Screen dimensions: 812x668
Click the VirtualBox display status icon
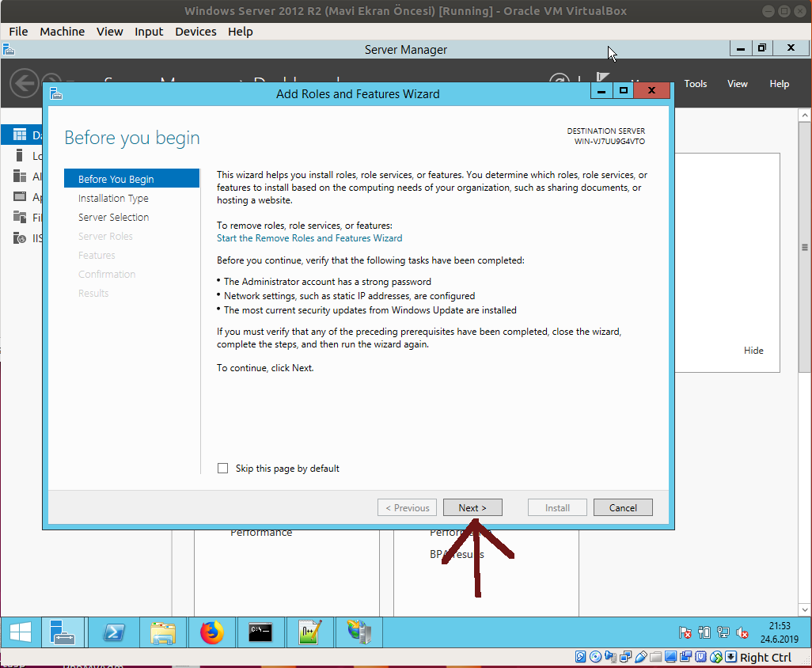tap(670, 657)
